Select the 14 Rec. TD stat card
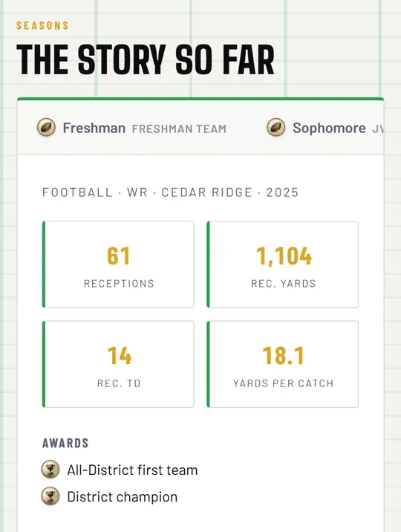This screenshot has width=401, height=532. click(x=118, y=364)
